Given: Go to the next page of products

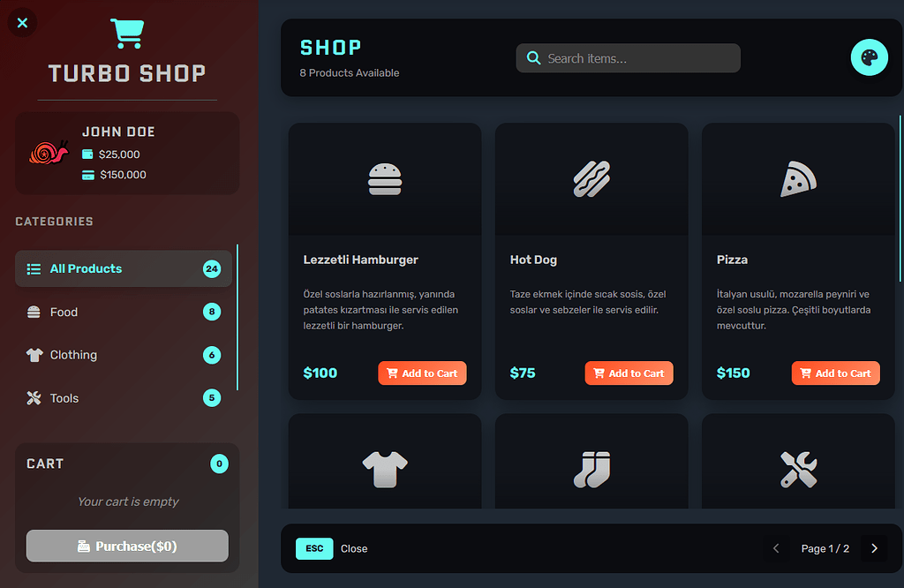Looking at the screenshot, I should (874, 548).
